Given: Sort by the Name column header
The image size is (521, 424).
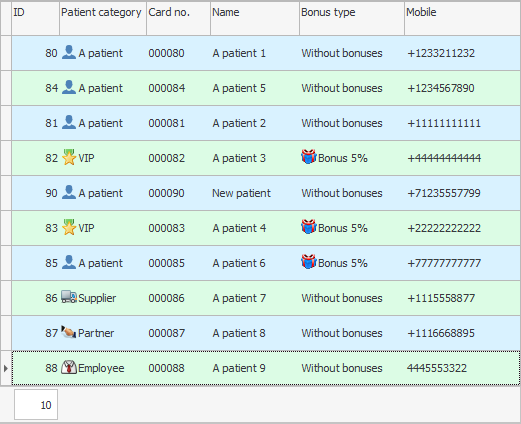Looking at the screenshot, I should [255, 18].
